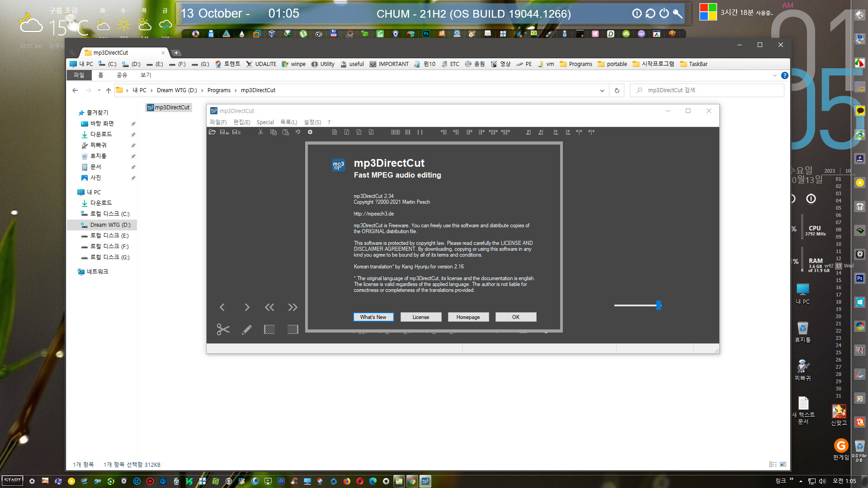This screenshot has height=488, width=868.
Task: Open the 설정(S) menu
Action: click(x=312, y=122)
